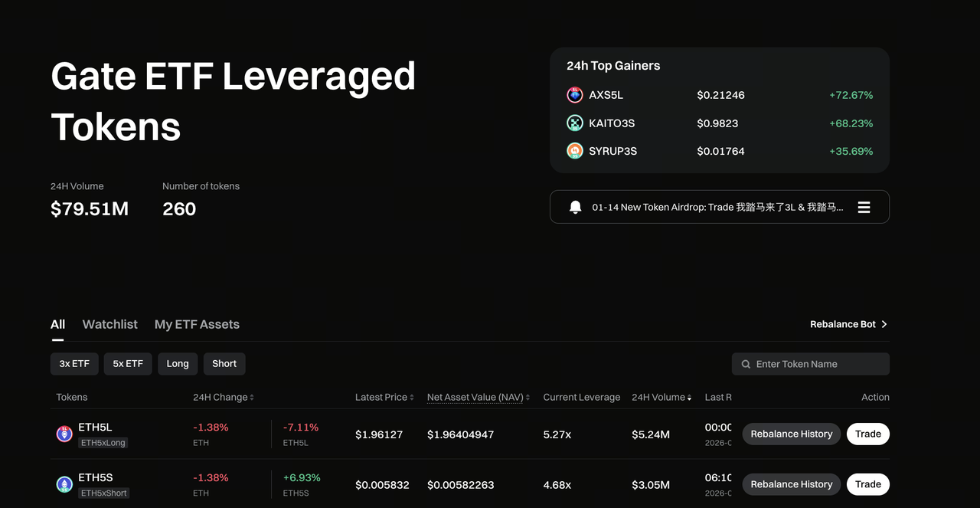
Task: View Rebalance History for ETH5S
Action: 792,484
